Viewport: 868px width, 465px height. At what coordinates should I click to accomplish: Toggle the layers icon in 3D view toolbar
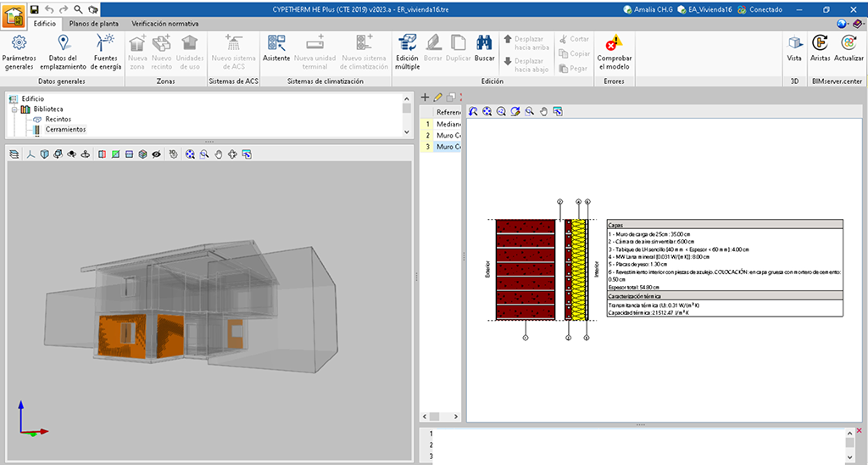coord(14,154)
